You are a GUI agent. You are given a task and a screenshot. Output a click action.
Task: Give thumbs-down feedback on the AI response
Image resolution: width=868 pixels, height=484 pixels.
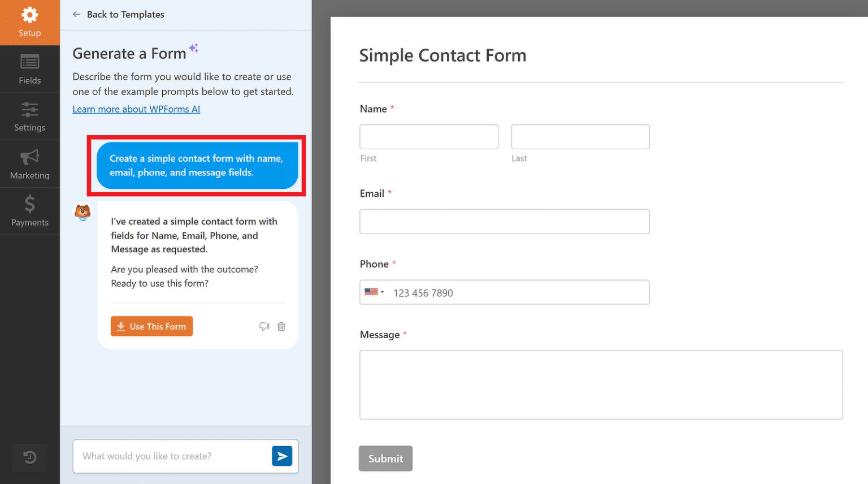pyautogui.click(x=264, y=326)
